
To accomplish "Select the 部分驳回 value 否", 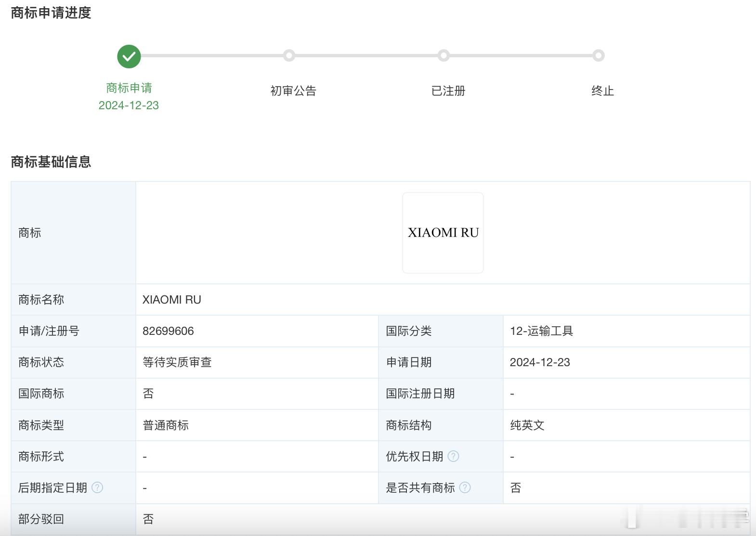I will point(148,519).
